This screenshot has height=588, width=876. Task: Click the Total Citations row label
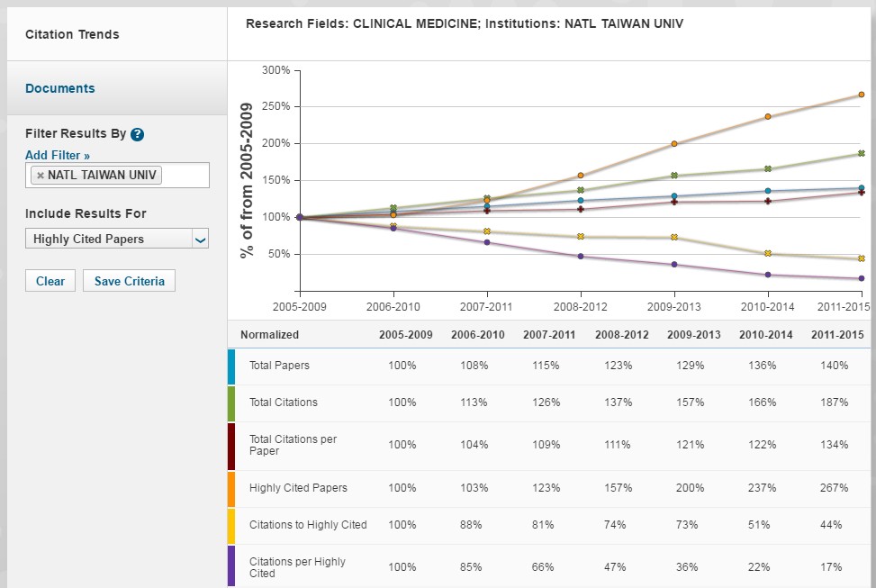(x=284, y=403)
